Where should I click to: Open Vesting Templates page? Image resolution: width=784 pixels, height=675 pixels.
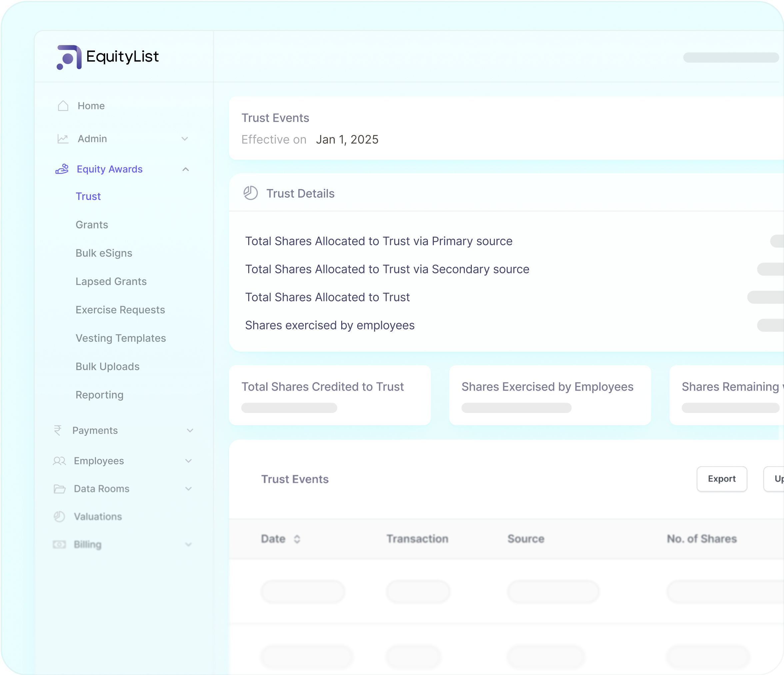[x=121, y=338]
